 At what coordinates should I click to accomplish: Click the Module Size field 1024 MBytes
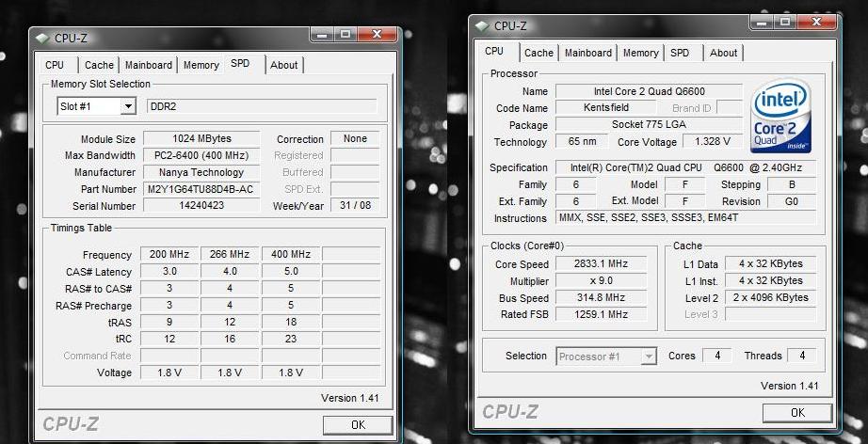pyautogui.click(x=201, y=138)
